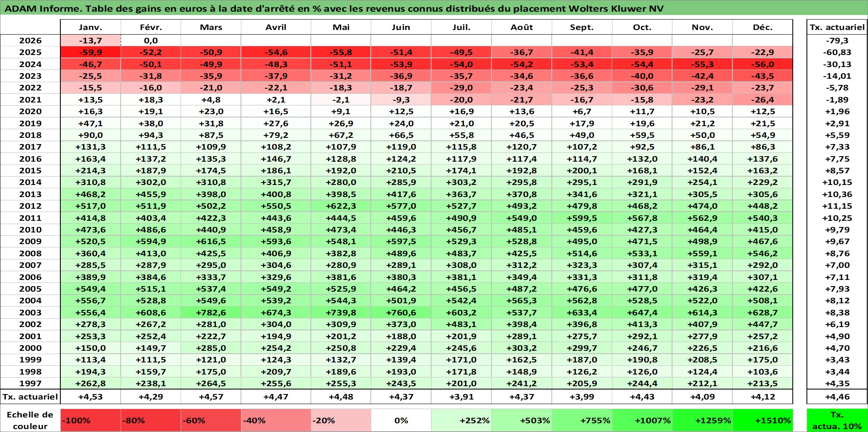Click the 0,0 cell for February 2026
The width and height of the screenshot is (868, 432).
(x=151, y=40)
